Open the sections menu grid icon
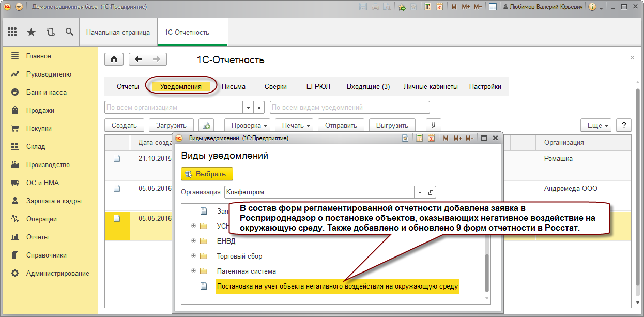644x317 pixels. pyautogui.click(x=12, y=32)
